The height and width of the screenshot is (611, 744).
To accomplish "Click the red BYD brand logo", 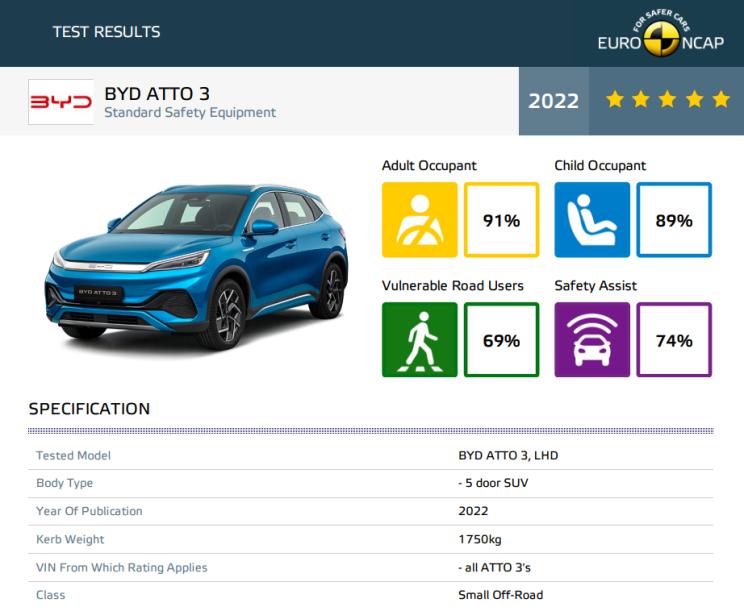I will click(61, 102).
